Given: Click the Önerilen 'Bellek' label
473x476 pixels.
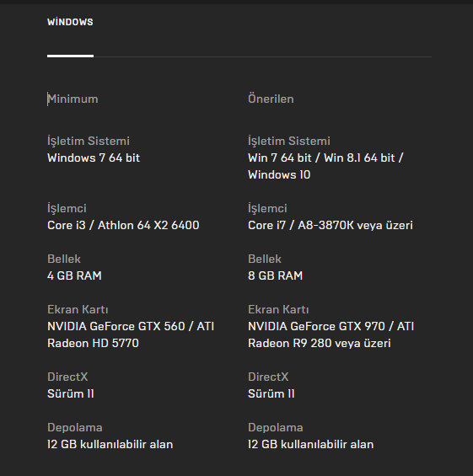Looking at the screenshot, I should pyautogui.click(x=264, y=259).
